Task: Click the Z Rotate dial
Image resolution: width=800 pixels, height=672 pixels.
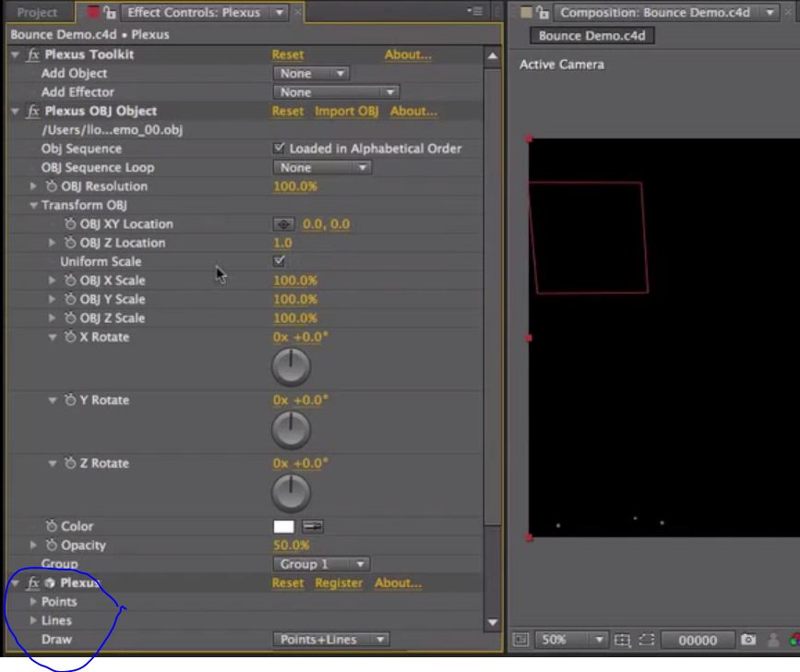Action: pyautogui.click(x=291, y=494)
